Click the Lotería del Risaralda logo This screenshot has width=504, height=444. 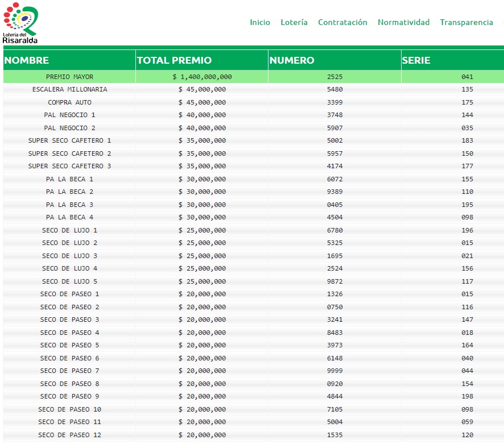point(20,23)
